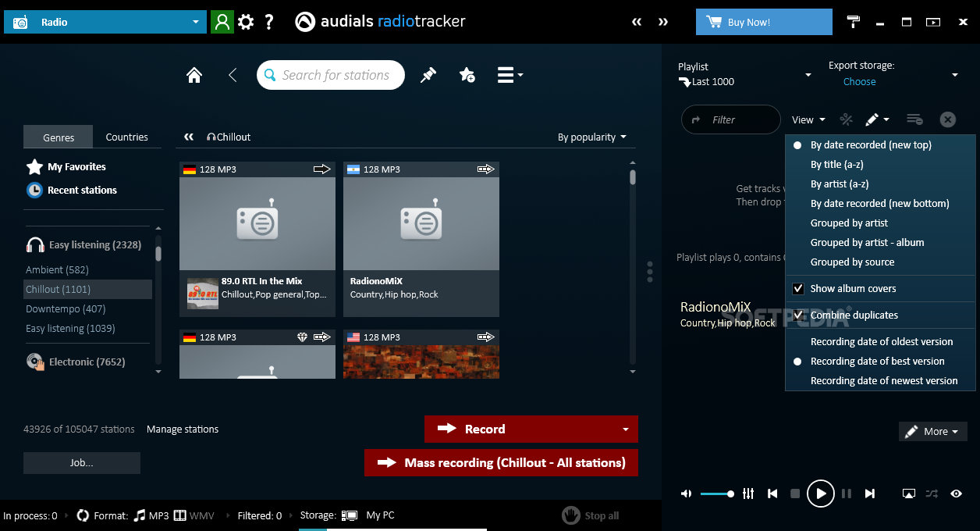
Task: Open By popularity sort dropdown
Action: click(592, 137)
